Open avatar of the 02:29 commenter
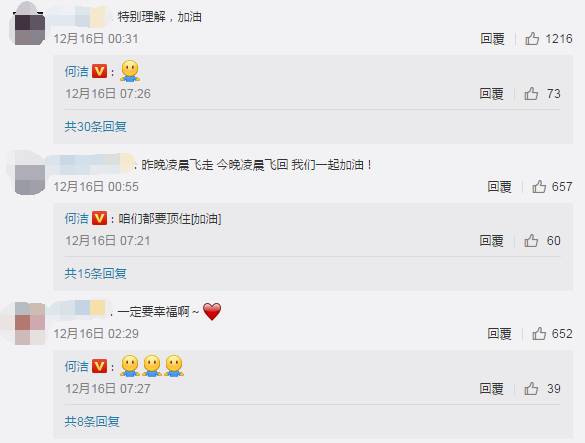This screenshot has width=585, height=443. (x=30, y=323)
